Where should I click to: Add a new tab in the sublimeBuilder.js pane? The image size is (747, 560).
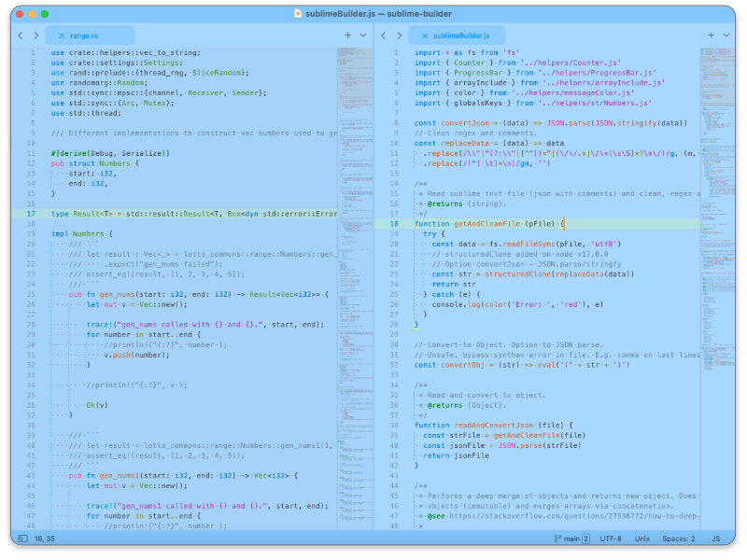click(711, 35)
